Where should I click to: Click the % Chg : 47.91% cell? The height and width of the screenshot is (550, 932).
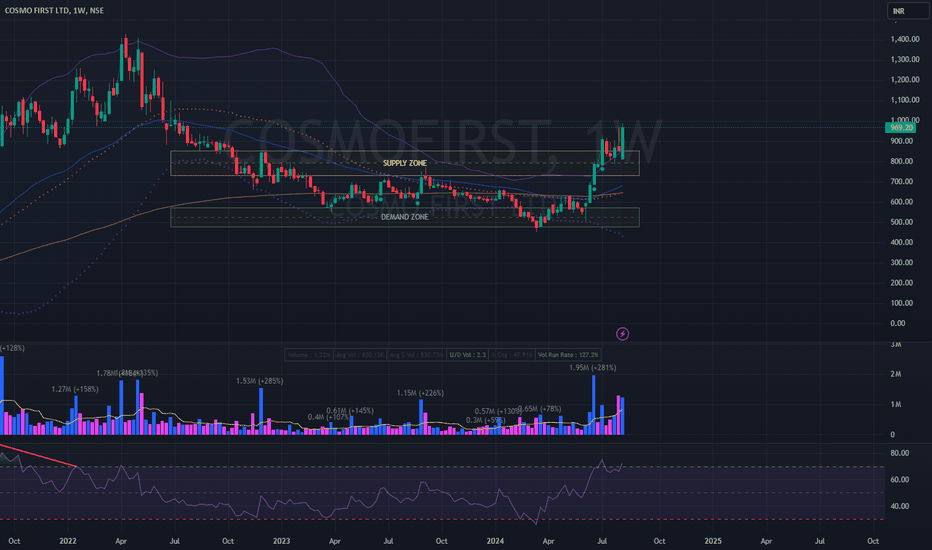(512, 355)
